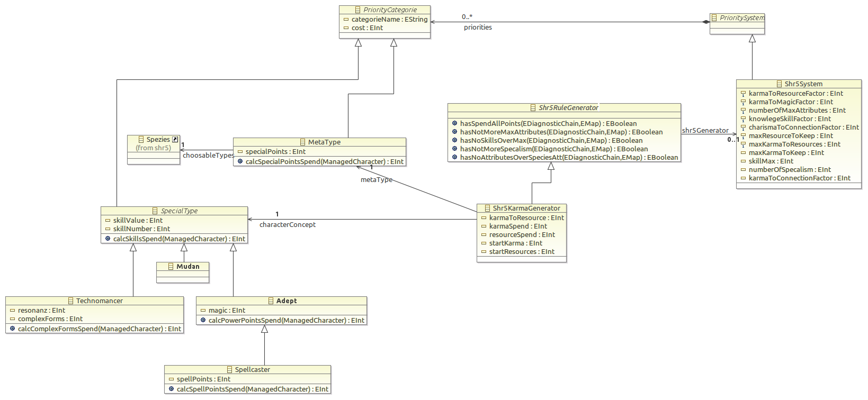Click the operation icon beside hasSpendAllPoints
Viewport: 868px width, 400px height.
point(455,123)
